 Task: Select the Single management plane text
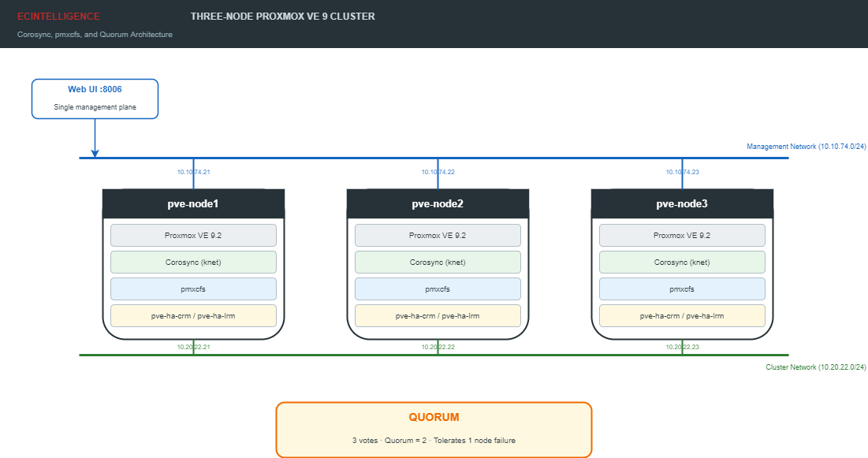(x=95, y=107)
